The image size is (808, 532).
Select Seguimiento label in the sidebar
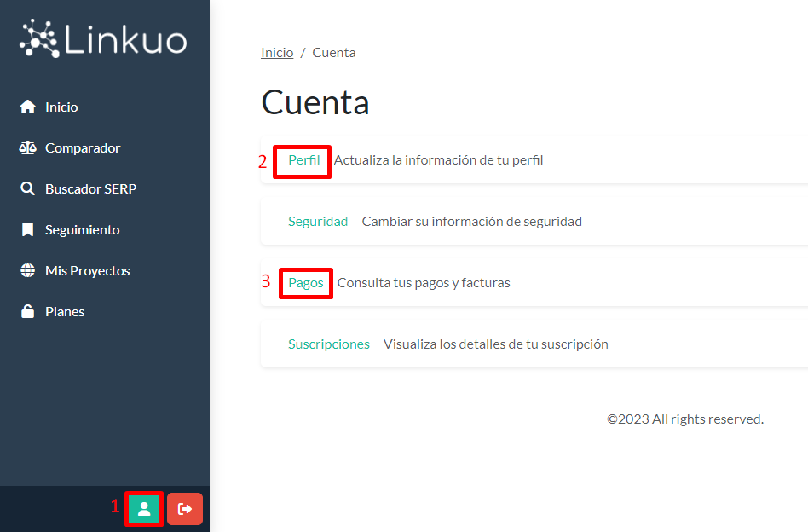[82, 230]
